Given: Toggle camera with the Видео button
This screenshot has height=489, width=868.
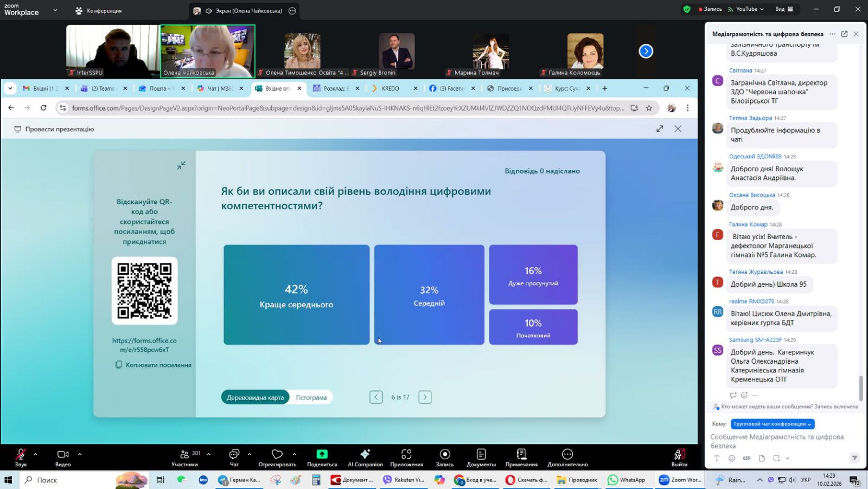Looking at the screenshot, I should pos(63,454).
